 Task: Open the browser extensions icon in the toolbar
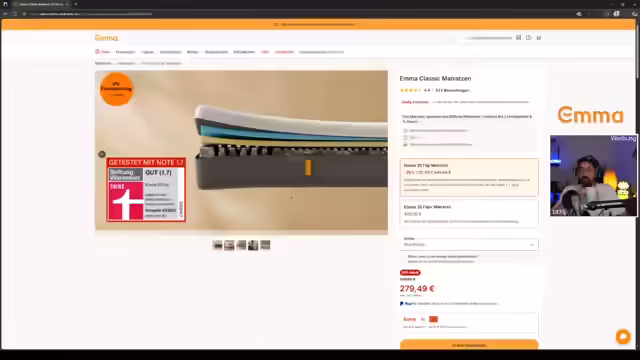pos(617,14)
